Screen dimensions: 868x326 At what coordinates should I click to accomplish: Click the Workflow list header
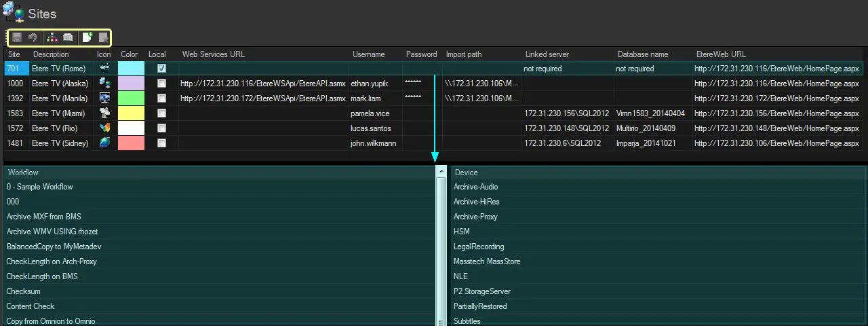coord(217,173)
